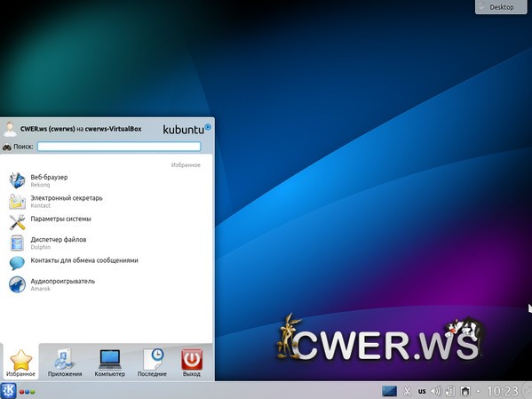Image resolution: width=532 pixels, height=399 pixels.
Task: Open Параметры системы settings
Action: pyautogui.click(x=107, y=222)
